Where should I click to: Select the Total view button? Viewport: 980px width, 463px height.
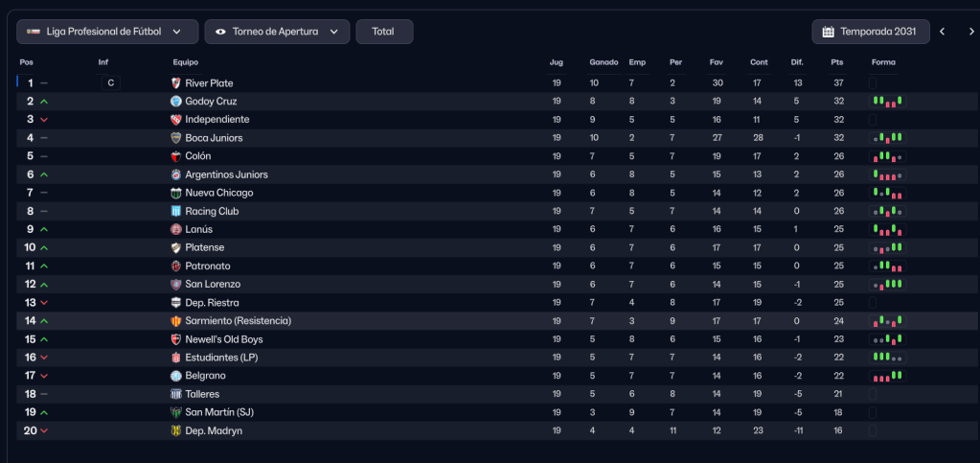pos(384,32)
